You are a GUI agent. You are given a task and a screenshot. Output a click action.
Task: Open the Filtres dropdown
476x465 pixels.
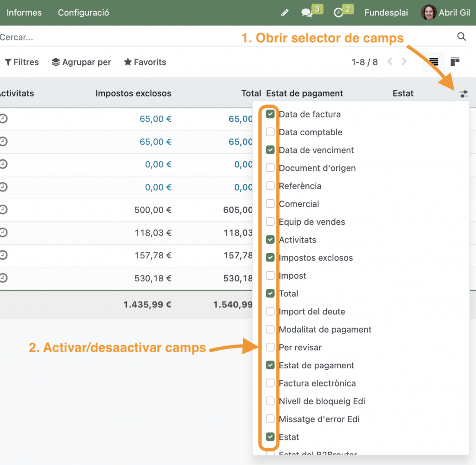point(22,62)
